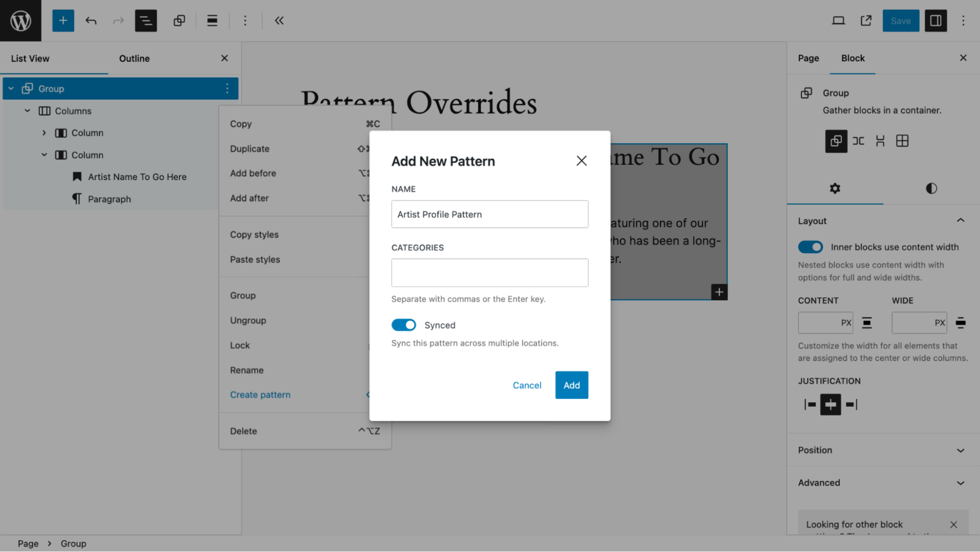Undo the last change

coord(91,20)
